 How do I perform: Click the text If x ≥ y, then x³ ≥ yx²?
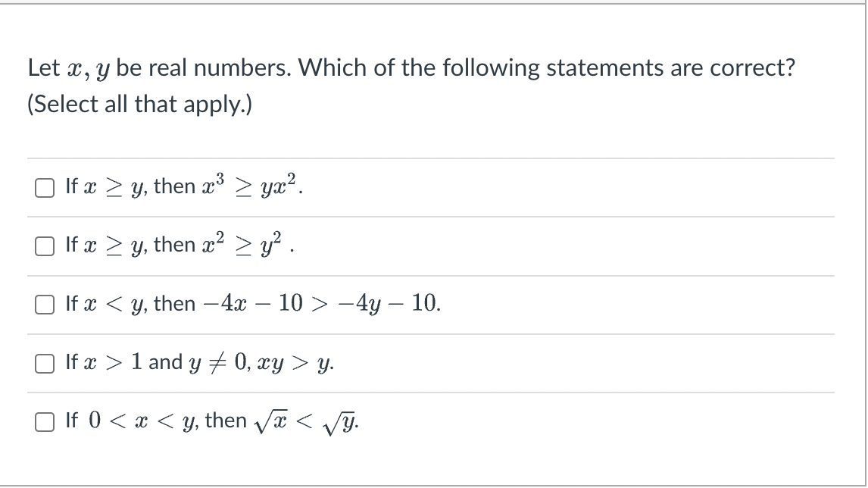click(x=182, y=186)
